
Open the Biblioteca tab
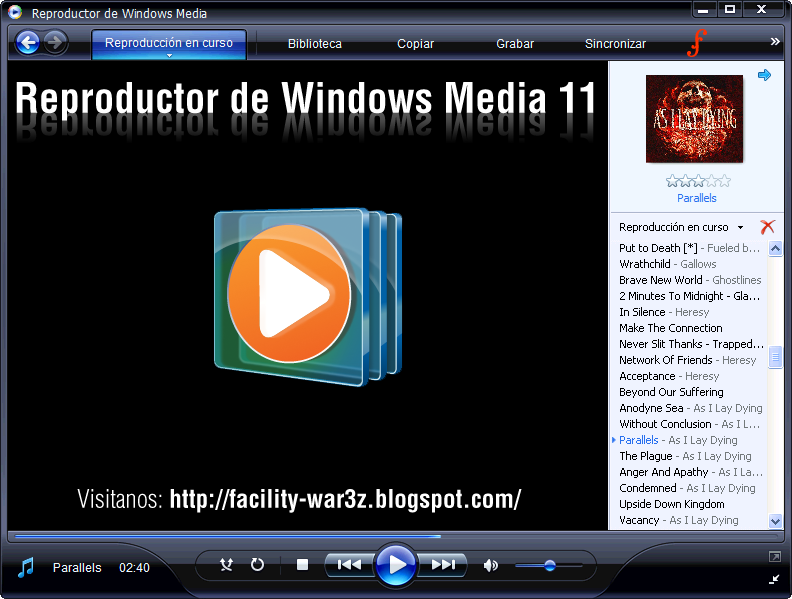tap(315, 44)
